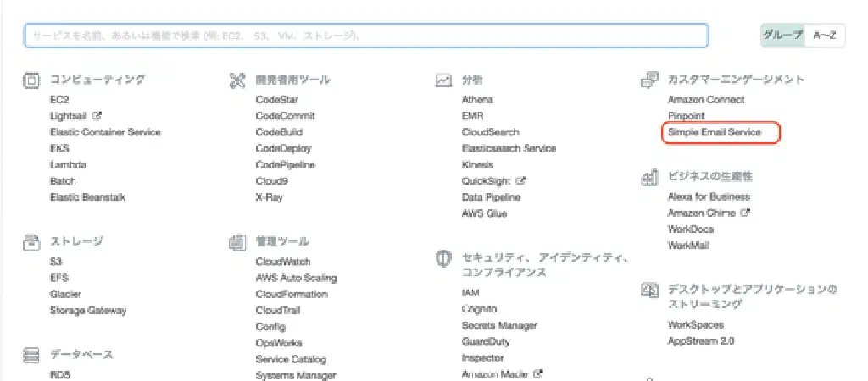Open Simple Email Service
The width and height of the screenshot is (868, 381).
click(x=714, y=133)
